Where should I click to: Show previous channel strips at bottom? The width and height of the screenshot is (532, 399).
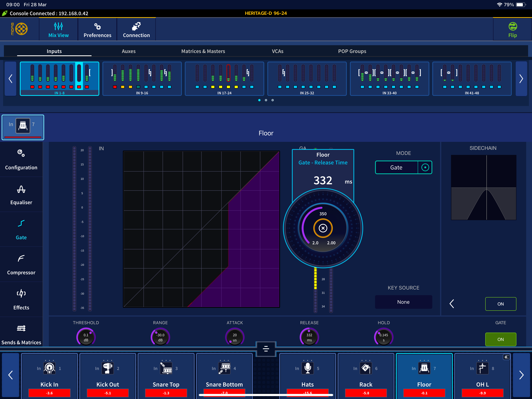[10, 375]
